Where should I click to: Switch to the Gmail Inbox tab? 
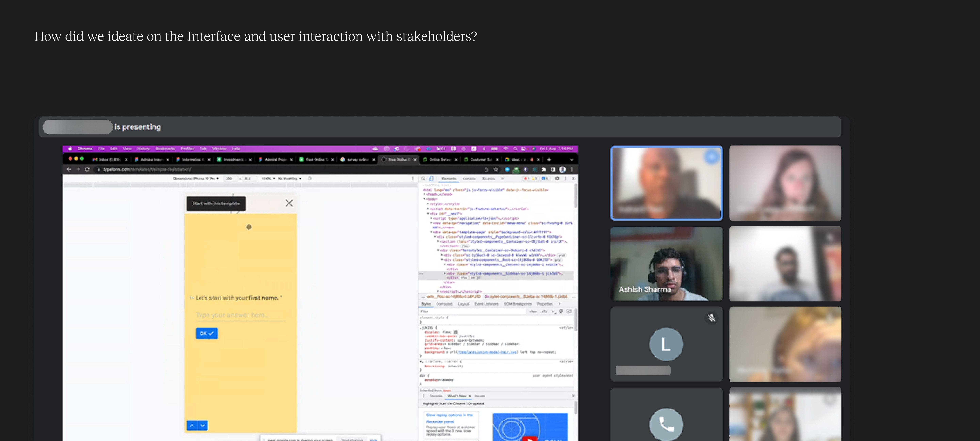[x=110, y=159]
